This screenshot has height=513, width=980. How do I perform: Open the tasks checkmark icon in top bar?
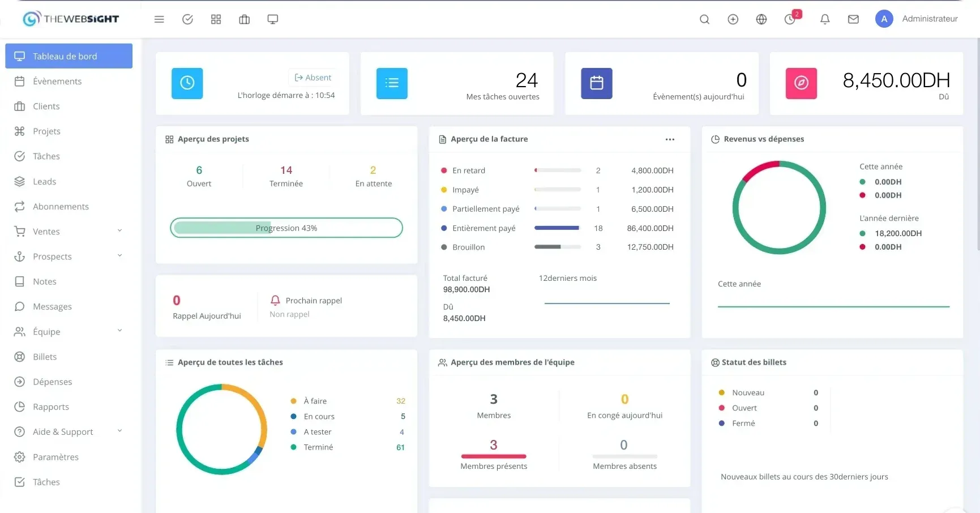[187, 19]
